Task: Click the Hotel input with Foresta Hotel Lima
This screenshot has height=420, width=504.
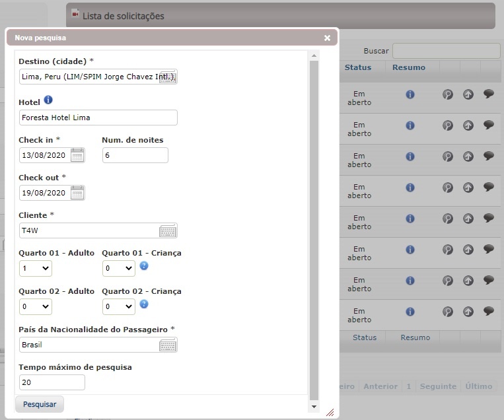Action: pyautogui.click(x=98, y=118)
